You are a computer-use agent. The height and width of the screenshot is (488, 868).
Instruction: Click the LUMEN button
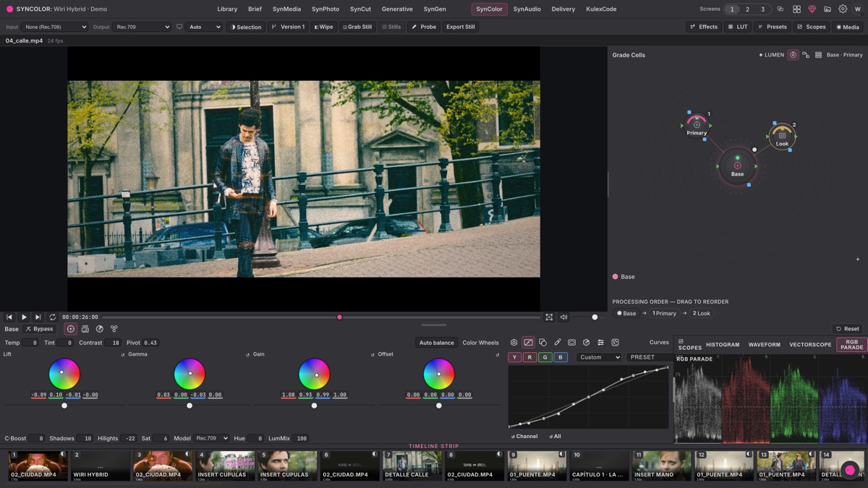771,55
